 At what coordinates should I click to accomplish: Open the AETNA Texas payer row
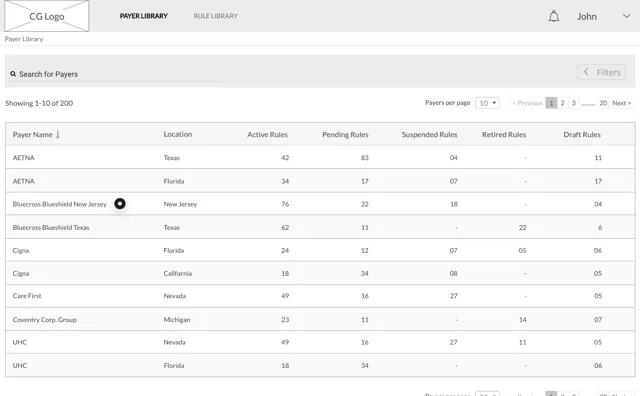tap(320, 158)
